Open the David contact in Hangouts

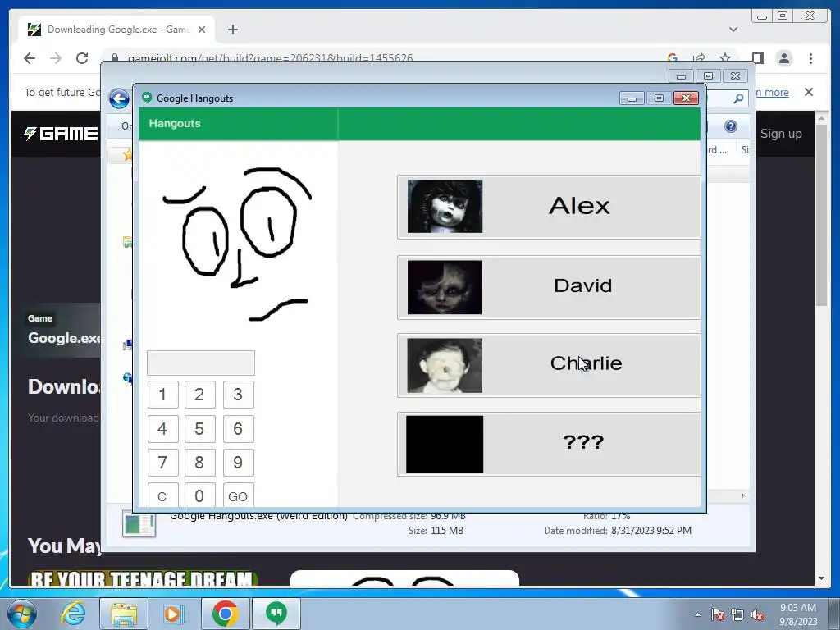click(x=549, y=287)
